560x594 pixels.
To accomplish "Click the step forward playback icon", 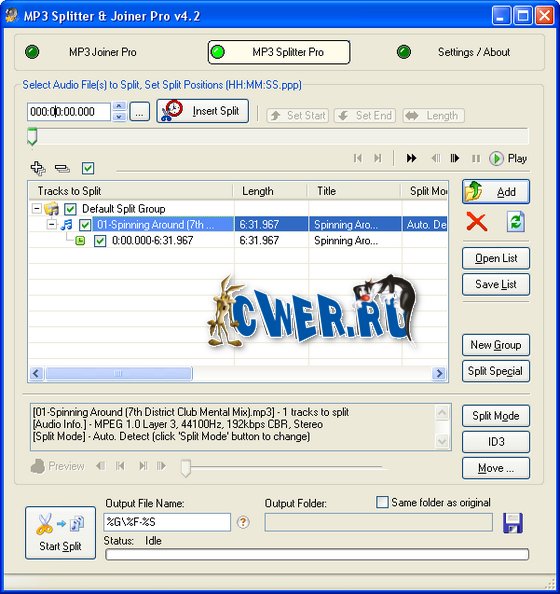I will [x=455, y=158].
